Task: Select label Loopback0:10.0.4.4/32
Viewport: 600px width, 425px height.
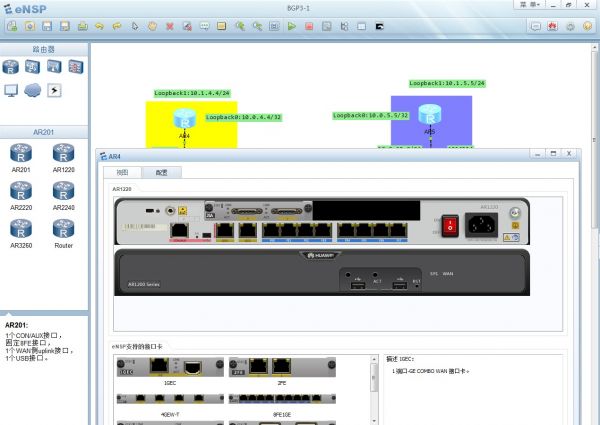Action: point(244,117)
